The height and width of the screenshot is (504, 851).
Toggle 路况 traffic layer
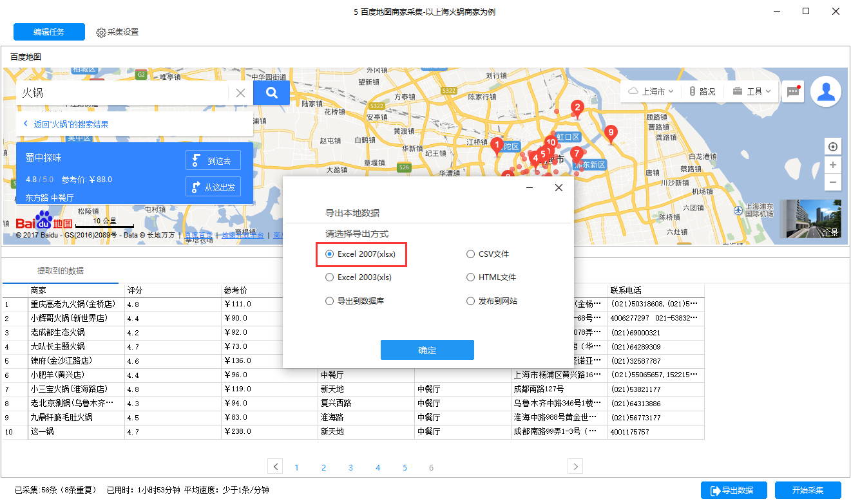point(702,91)
